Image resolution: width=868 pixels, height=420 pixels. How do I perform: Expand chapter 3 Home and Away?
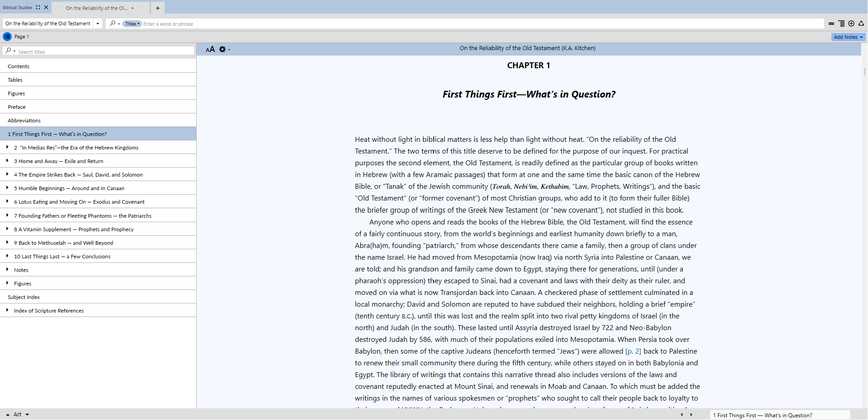[x=7, y=161]
